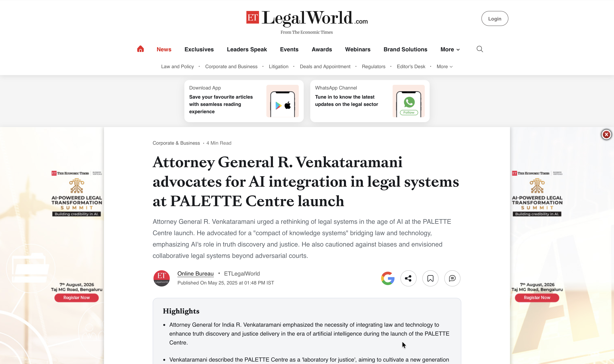Open the WhatsApp Channel card
Image resolution: width=614 pixels, height=364 pixels.
click(370, 101)
